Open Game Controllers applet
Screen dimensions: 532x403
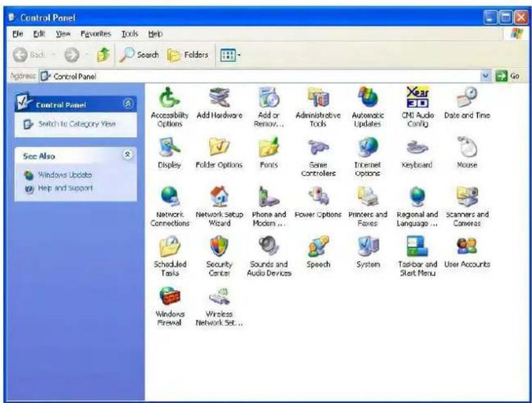click(318, 157)
